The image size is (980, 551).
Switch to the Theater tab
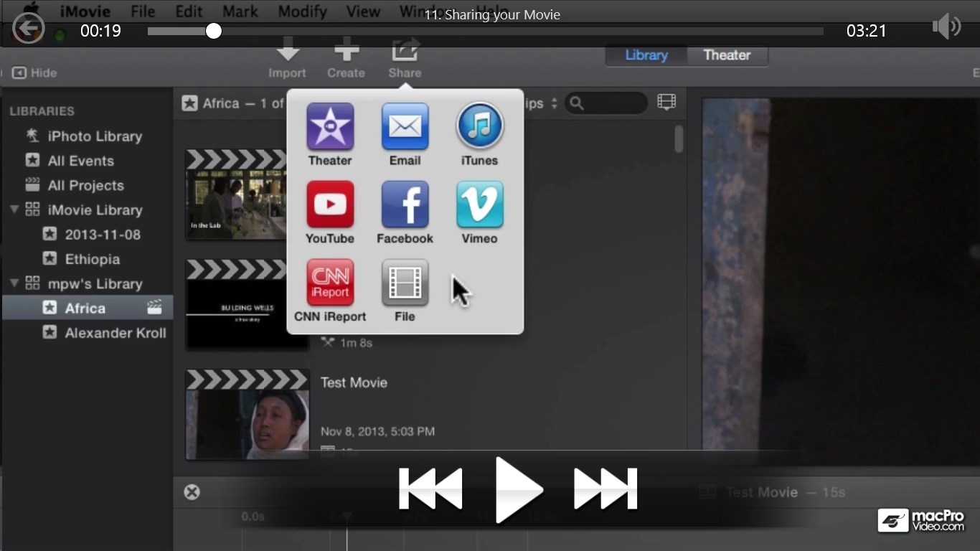pos(727,55)
